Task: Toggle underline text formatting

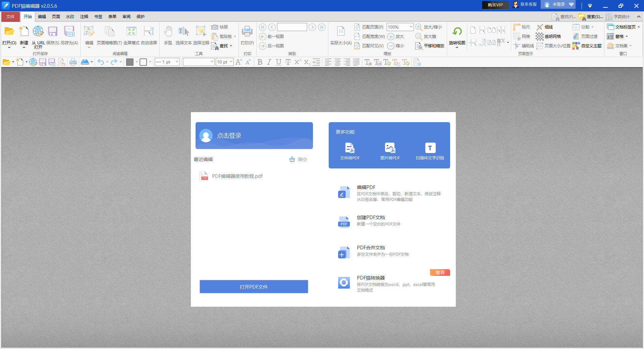Action: [x=278, y=62]
